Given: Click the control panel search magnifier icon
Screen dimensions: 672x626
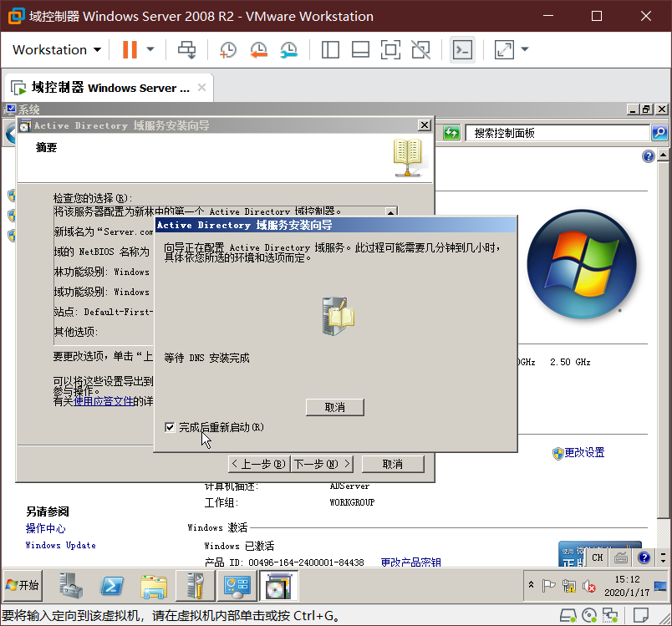Looking at the screenshot, I should tap(659, 133).
